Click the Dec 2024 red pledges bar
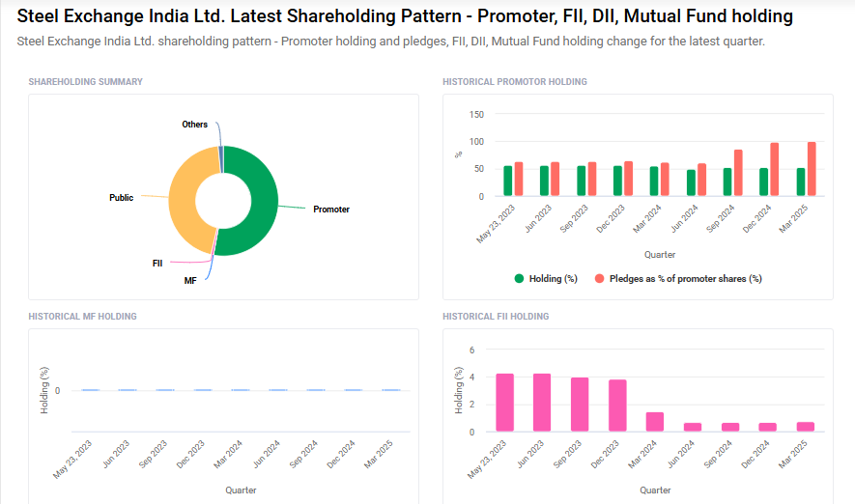Image resolution: width=855 pixels, height=504 pixels. pos(774,170)
